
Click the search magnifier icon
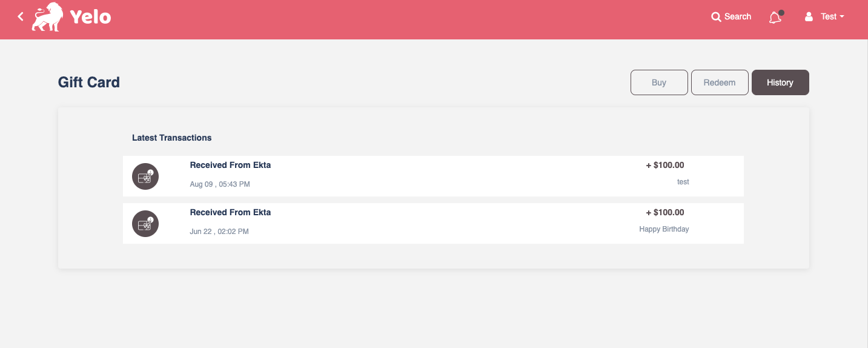(716, 17)
